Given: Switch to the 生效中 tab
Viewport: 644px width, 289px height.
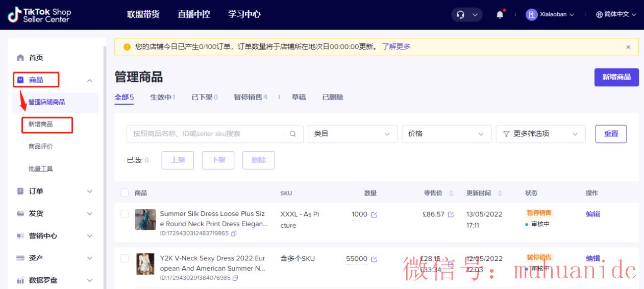Looking at the screenshot, I should click(162, 97).
